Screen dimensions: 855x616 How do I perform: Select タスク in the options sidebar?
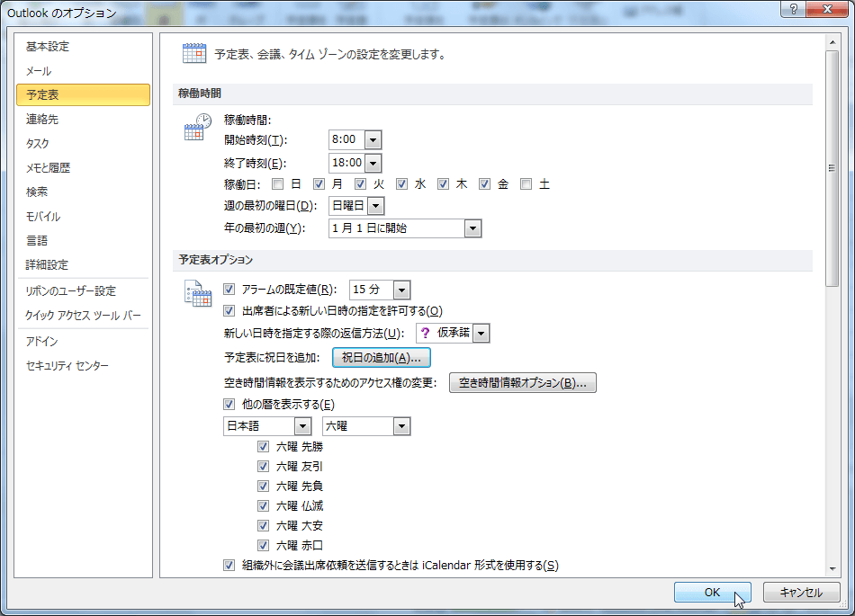(x=83, y=143)
